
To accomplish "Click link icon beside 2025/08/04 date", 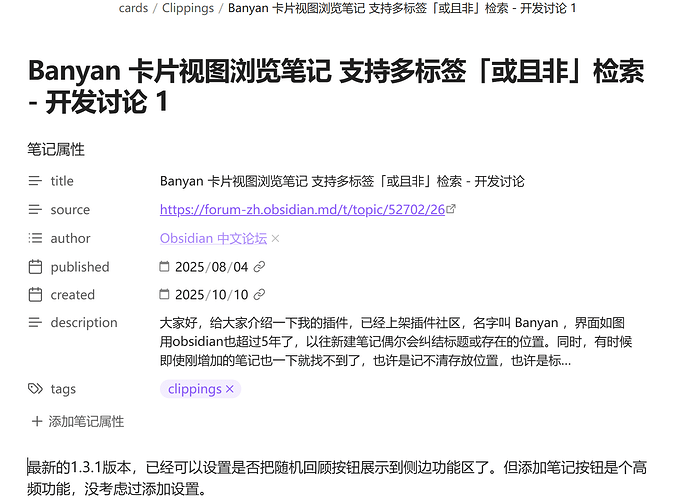I will click(x=260, y=267).
